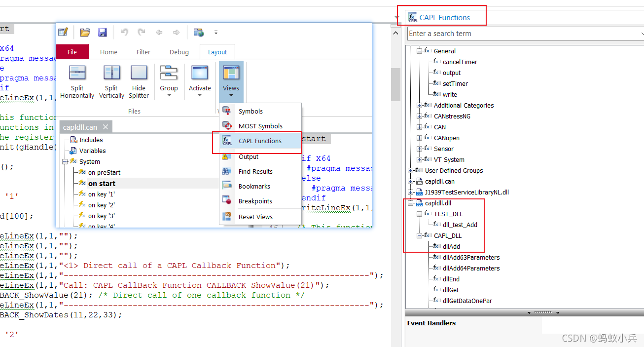Open file using the folder icon
Image resolution: width=644 pixels, height=347 pixels.
click(x=85, y=33)
